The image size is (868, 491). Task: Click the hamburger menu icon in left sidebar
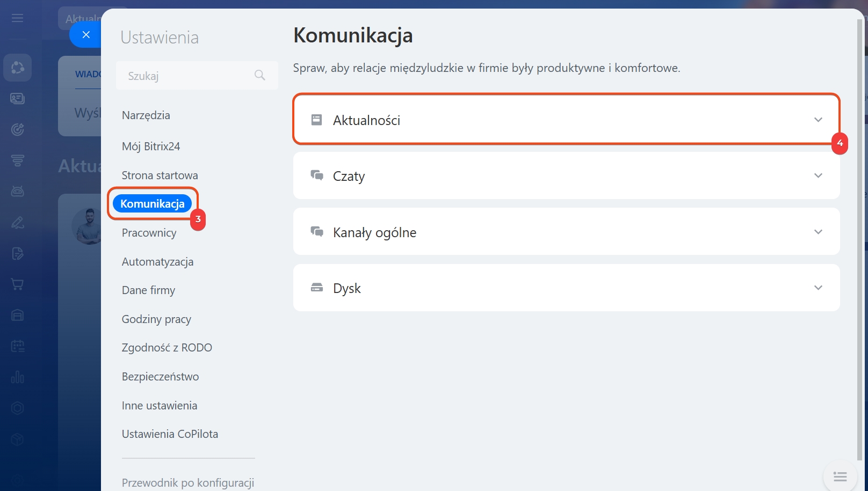pyautogui.click(x=17, y=18)
